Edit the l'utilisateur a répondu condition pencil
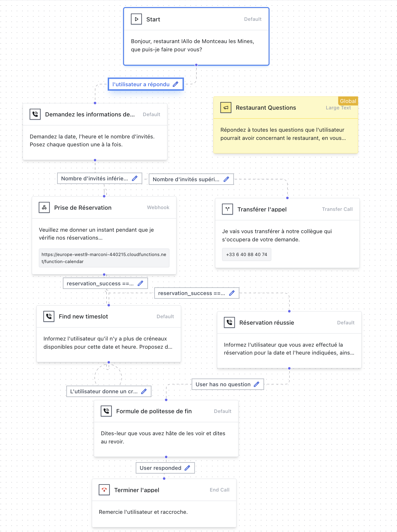397x532 pixels. coord(176,84)
